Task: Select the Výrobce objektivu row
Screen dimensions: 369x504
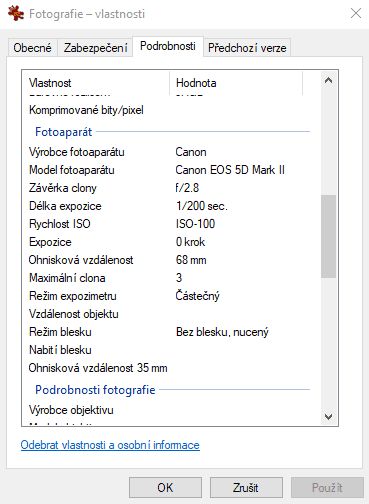Action: [x=169, y=410]
